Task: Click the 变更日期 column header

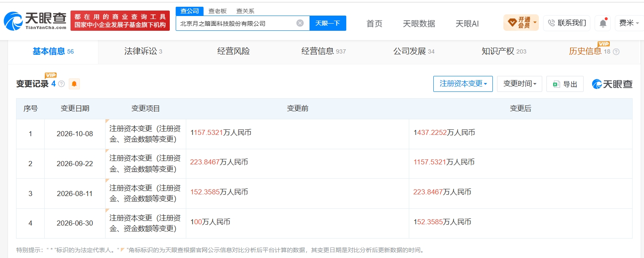Action: click(75, 108)
